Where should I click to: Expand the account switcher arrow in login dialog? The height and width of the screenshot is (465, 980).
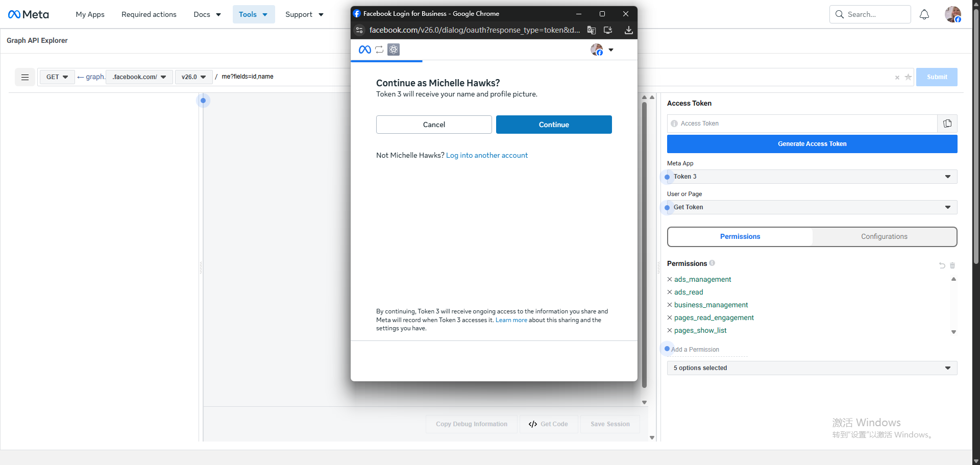[x=611, y=50]
